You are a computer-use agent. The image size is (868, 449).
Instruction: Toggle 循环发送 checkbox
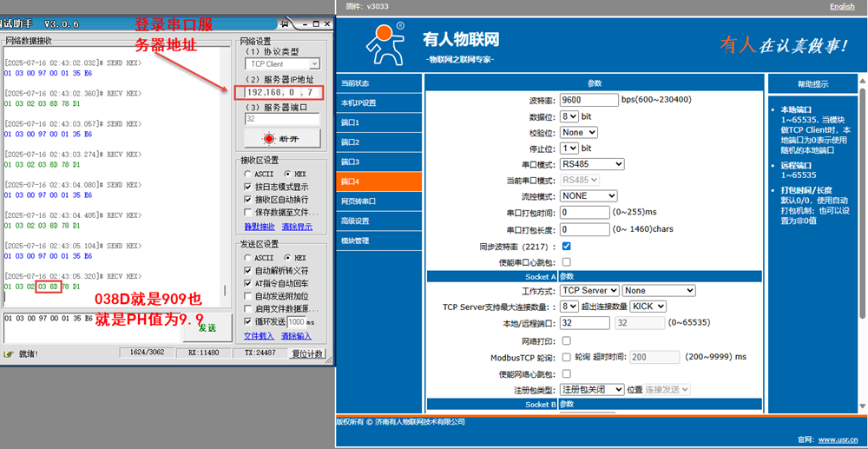pos(248,321)
